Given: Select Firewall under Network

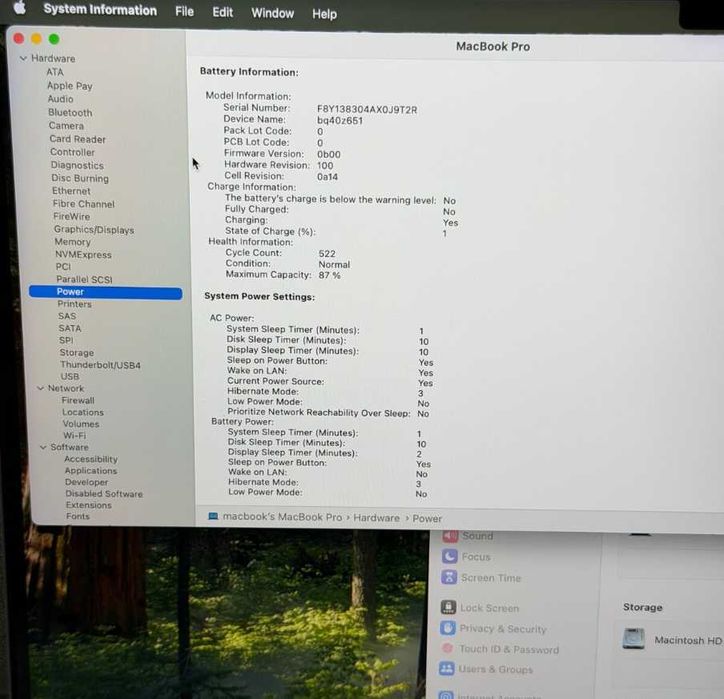Looking at the screenshot, I should click(78, 400).
